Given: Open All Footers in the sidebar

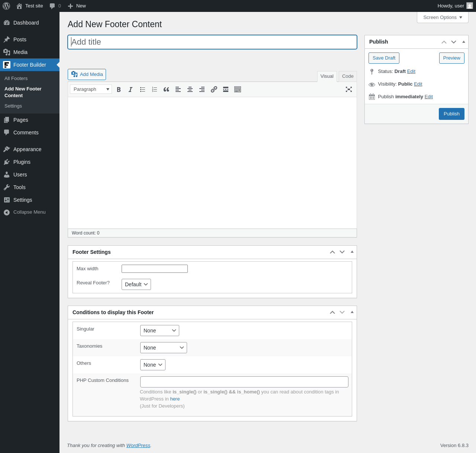Looking at the screenshot, I should 16,79.
